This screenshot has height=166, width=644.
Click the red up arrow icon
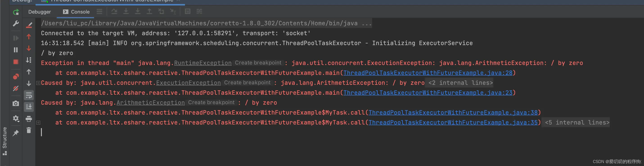click(29, 37)
